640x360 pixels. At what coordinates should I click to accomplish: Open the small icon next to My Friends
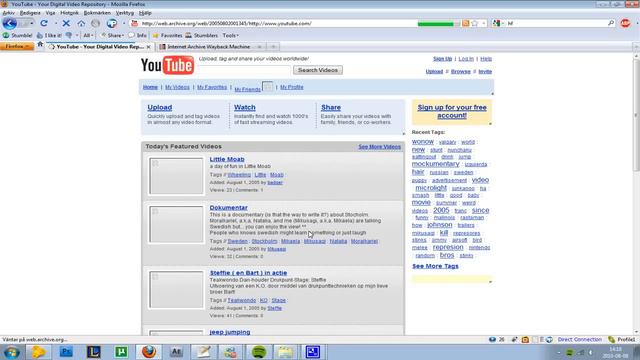[x=267, y=87]
